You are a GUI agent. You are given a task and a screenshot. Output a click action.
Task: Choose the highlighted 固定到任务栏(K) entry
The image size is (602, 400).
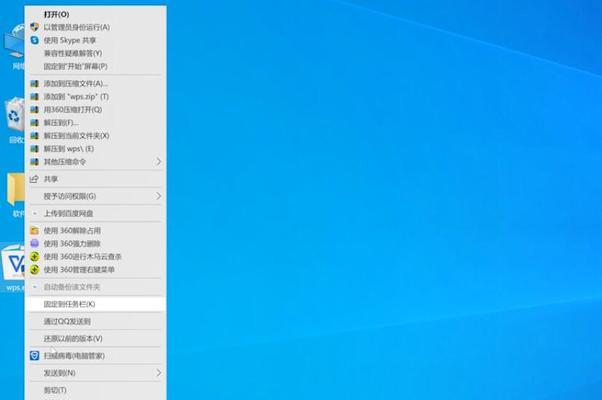[x=96, y=304]
